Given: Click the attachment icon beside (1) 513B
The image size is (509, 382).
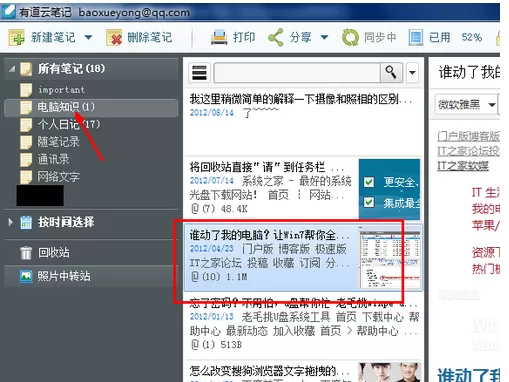Looking at the screenshot, I should [x=195, y=344].
